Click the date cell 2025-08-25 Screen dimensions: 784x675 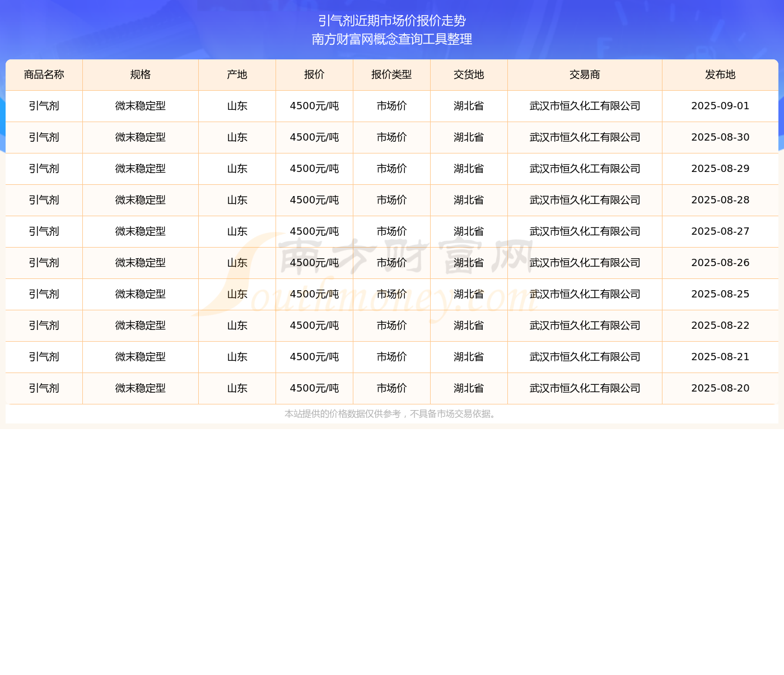721,294
